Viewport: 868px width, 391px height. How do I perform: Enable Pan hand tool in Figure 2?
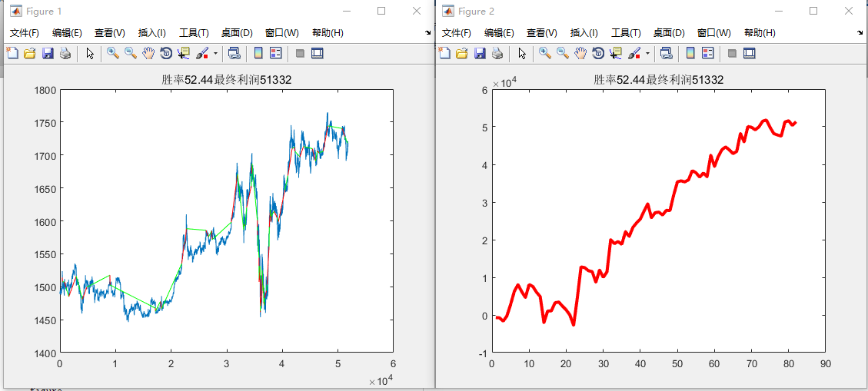(x=580, y=53)
